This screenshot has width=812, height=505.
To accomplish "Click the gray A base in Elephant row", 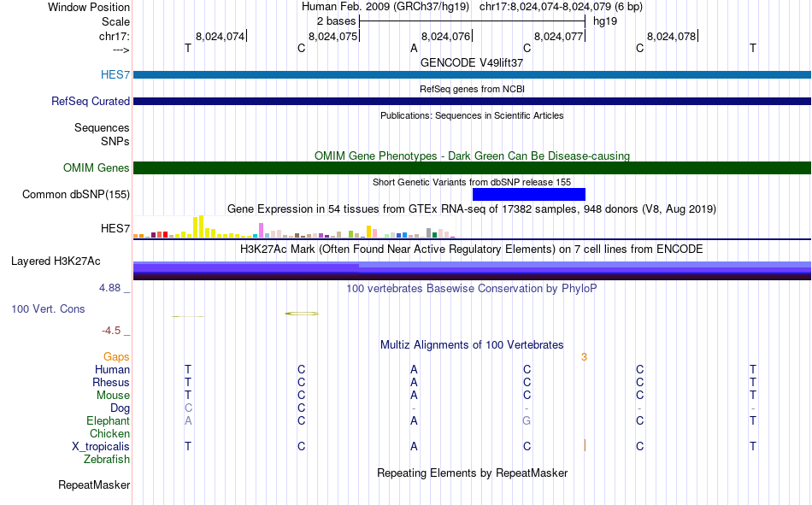I will [x=188, y=420].
